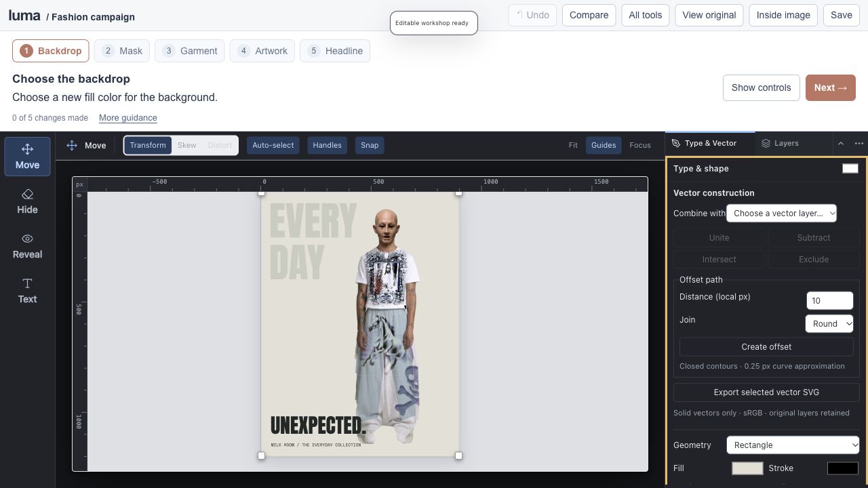The width and height of the screenshot is (868, 488).
Task: Go to step 2 Mask
Action: click(x=123, y=51)
